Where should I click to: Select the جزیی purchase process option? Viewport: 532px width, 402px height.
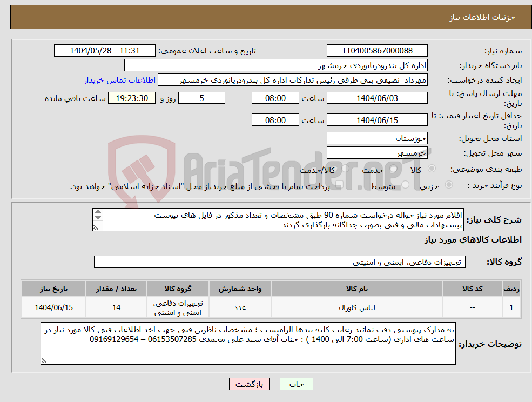[x=448, y=185]
